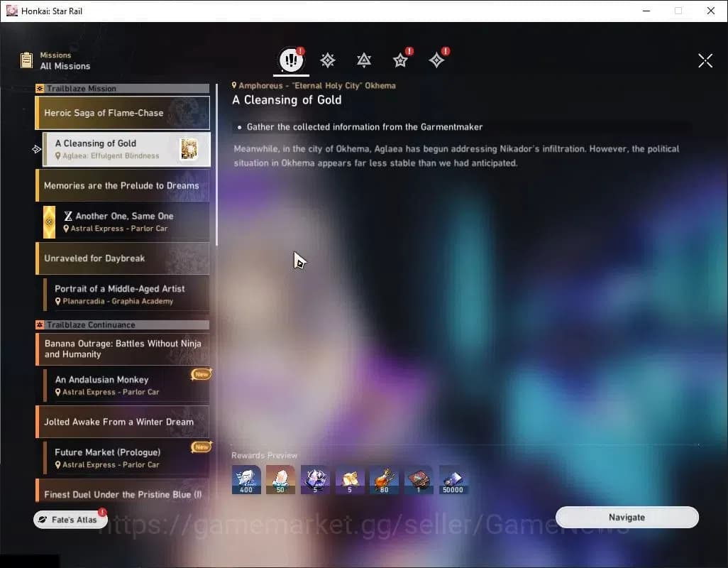View the 50000 credits reward
This screenshot has height=568, width=728.
(x=453, y=480)
